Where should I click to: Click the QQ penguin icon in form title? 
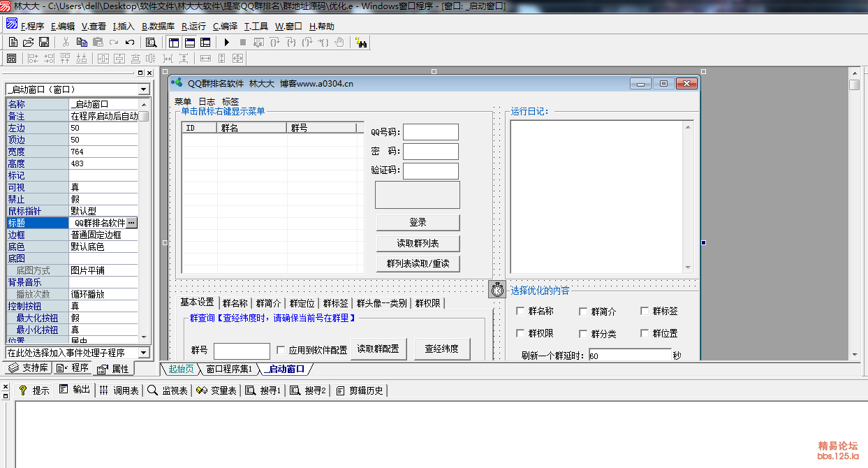click(x=177, y=83)
